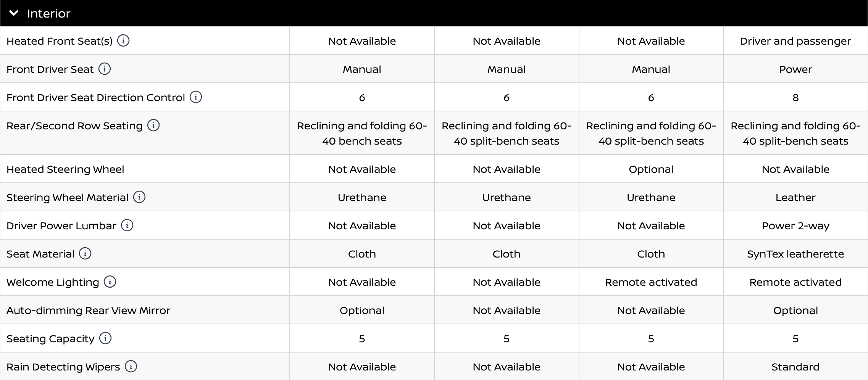Click Steering Wheel Material info icon

(x=139, y=197)
